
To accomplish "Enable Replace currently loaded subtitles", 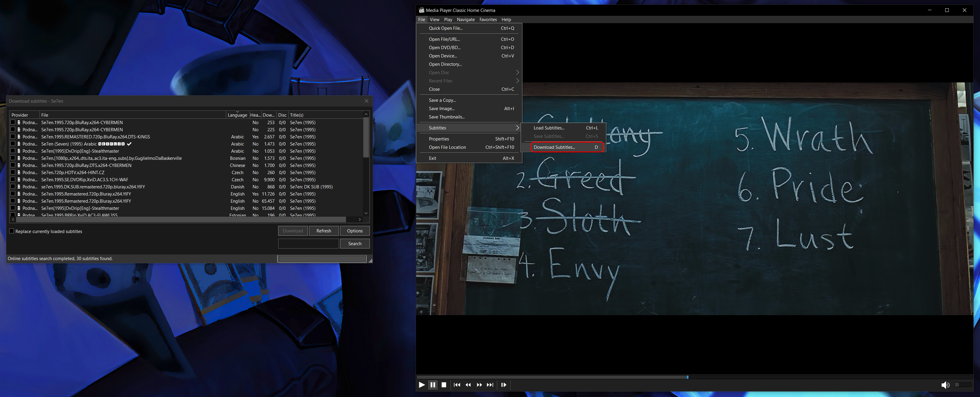I will [x=11, y=231].
